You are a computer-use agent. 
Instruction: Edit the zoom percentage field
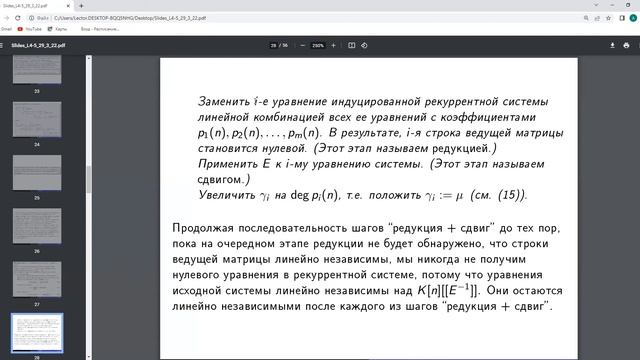click(318, 45)
